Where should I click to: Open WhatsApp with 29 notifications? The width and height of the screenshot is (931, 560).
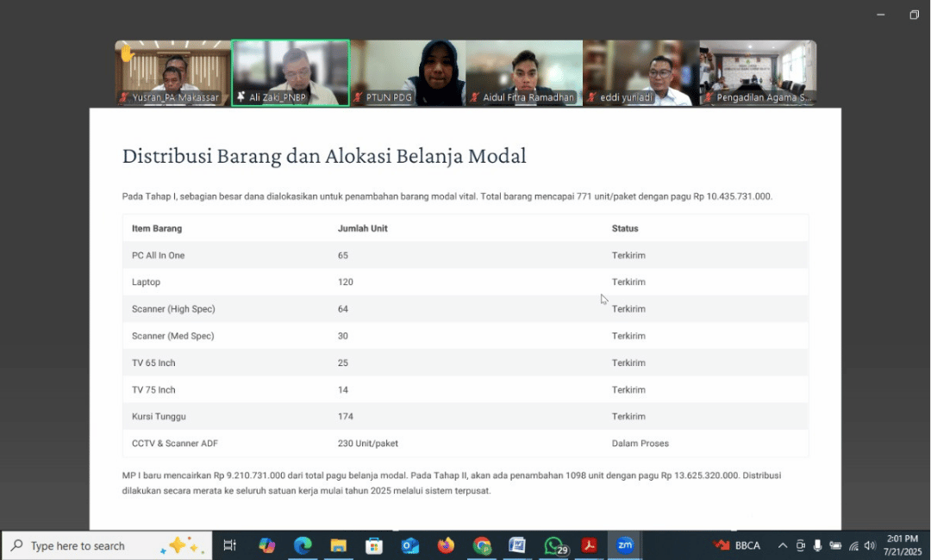point(554,545)
